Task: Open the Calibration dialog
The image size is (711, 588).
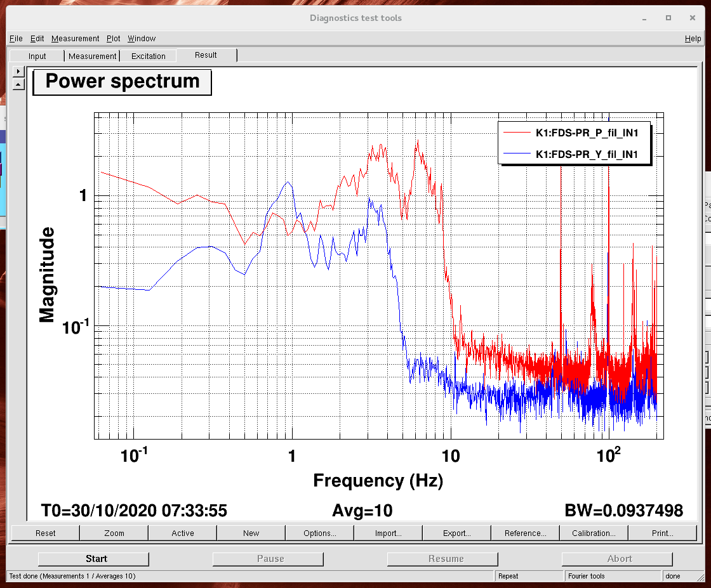Action: (594, 533)
